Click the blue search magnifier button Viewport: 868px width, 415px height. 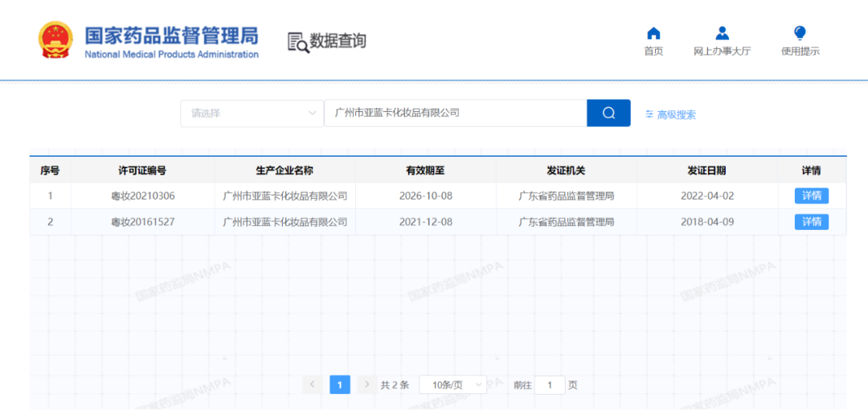(x=608, y=113)
